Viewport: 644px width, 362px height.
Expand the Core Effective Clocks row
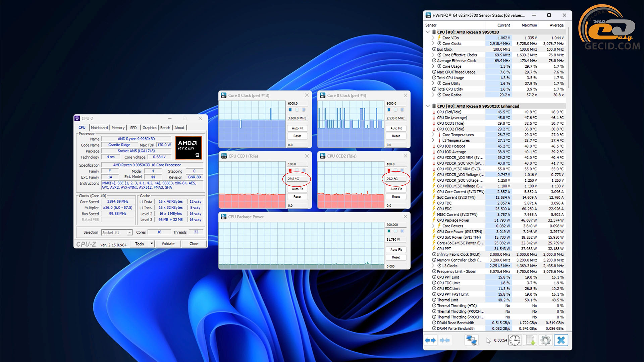pos(433,55)
